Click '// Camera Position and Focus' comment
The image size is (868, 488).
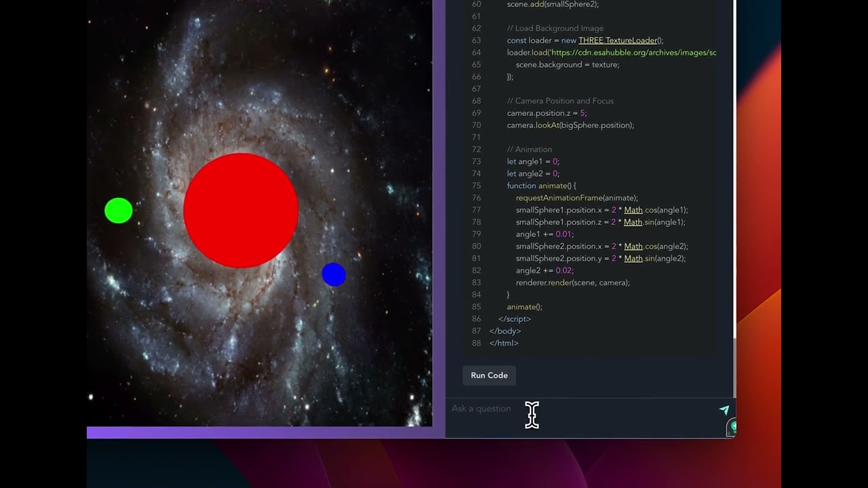point(560,101)
